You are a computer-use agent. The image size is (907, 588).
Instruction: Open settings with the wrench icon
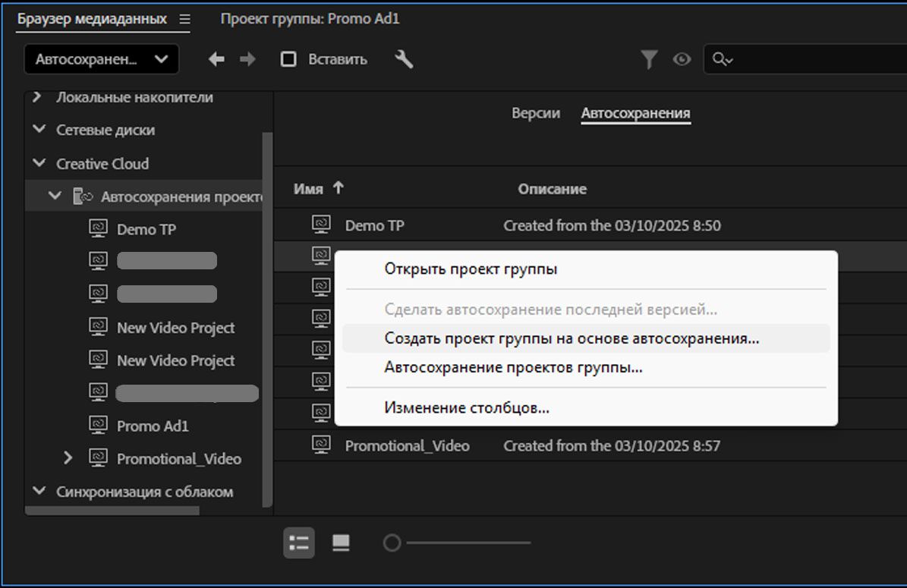(404, 59)
